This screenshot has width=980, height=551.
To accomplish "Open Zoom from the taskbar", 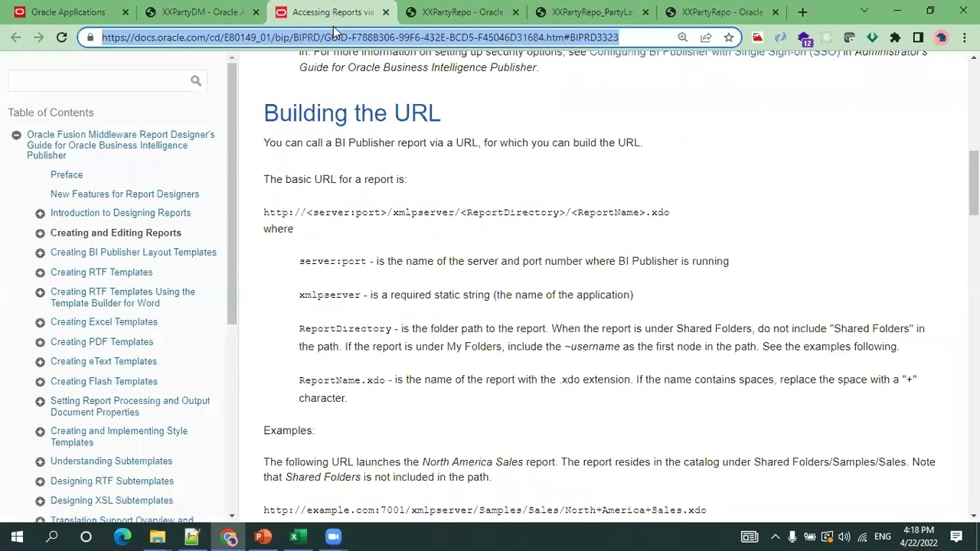I will (333, 536).
